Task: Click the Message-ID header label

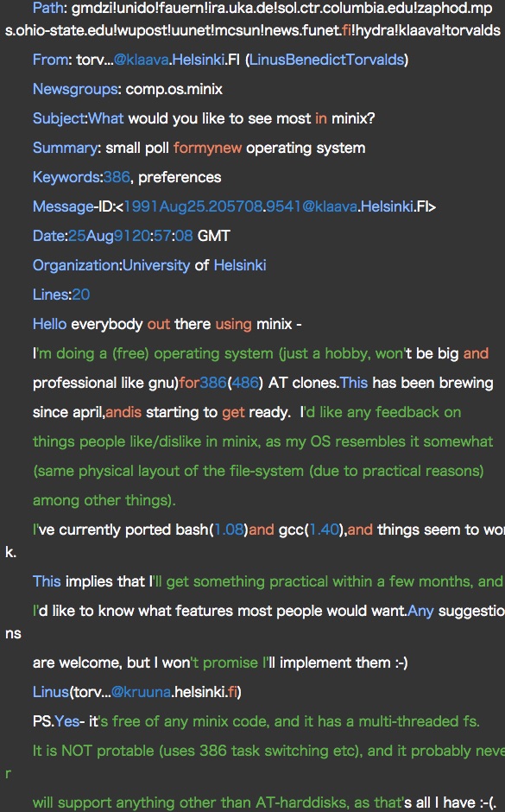Action: 73,206
